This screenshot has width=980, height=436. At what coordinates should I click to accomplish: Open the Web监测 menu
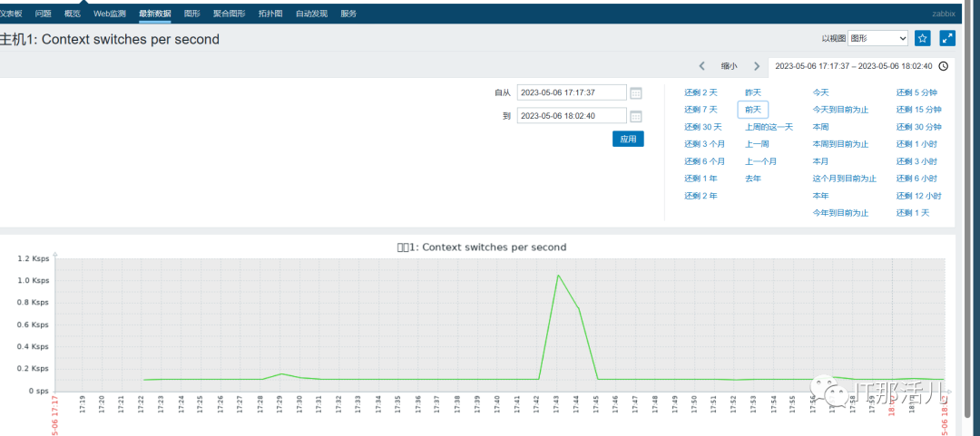pos(110,13)
